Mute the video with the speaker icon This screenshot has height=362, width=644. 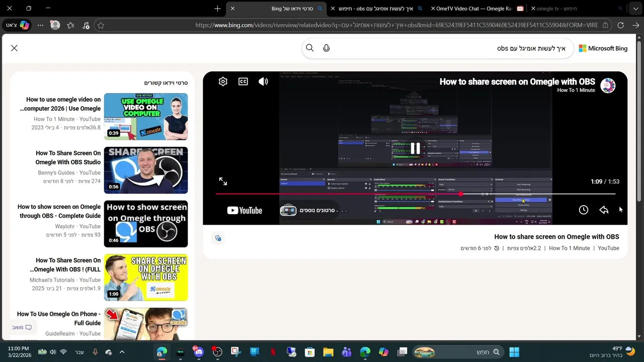pyautogui.click(x=263, y=81)
